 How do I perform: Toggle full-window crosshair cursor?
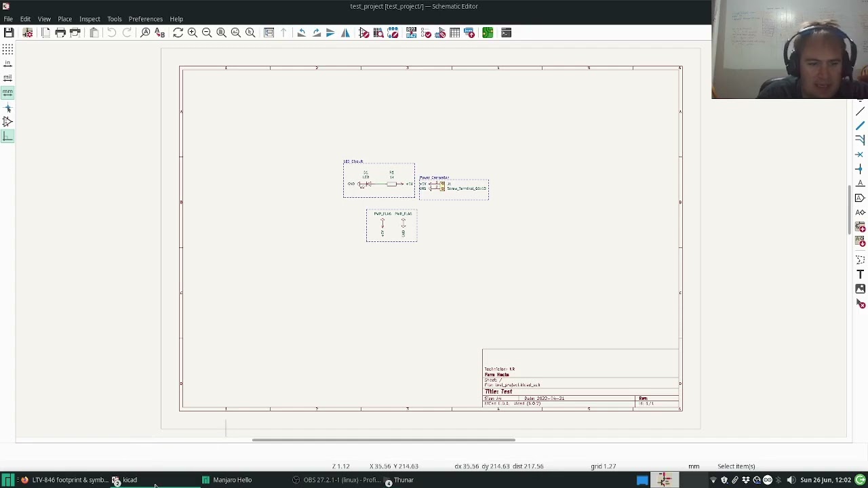[7, 108]
